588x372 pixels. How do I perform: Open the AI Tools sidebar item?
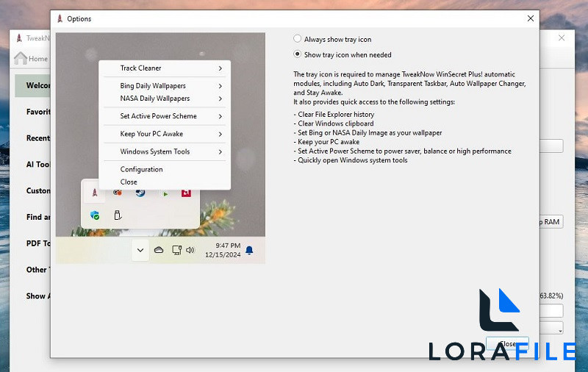(x=38, y=164)
